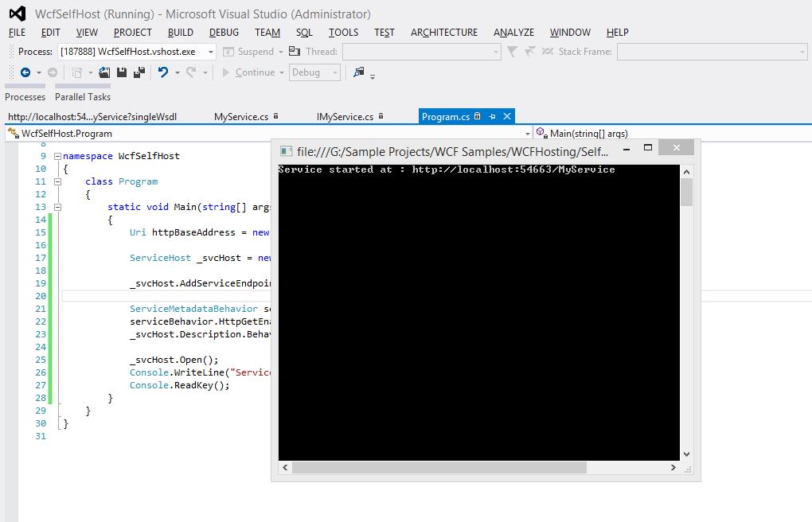Screen dimensions: 812x522
Task: Open the PROJECT menu
Action: click(x=133, y=32)
